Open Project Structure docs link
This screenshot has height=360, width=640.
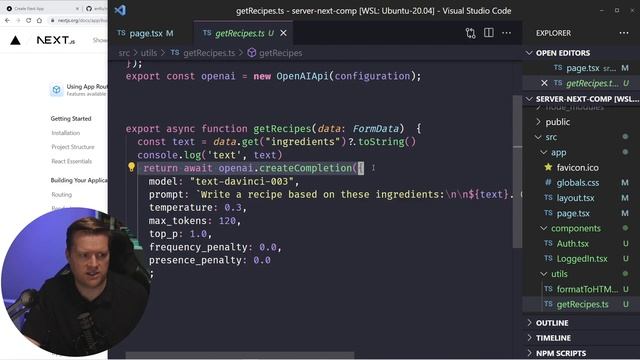tap(73, 147)
